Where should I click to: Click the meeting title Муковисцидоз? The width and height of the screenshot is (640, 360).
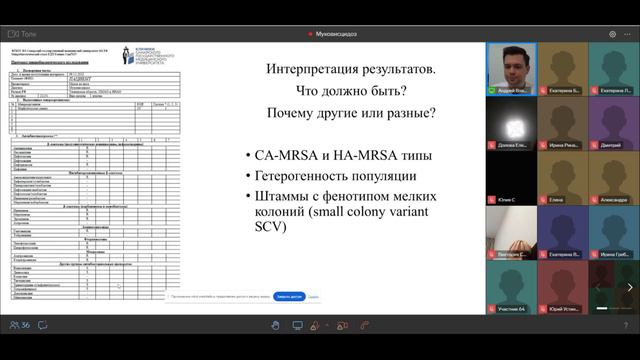coord(336,34)
